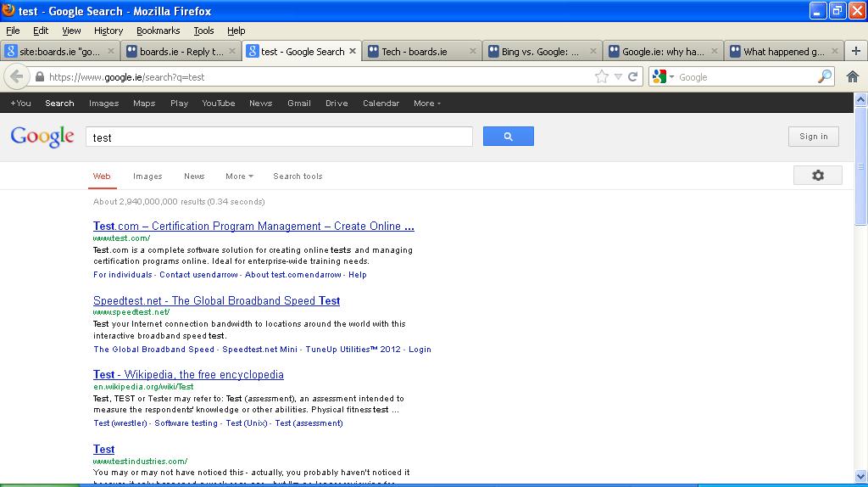The width and height of the screenshot is (868, 487).
Task: Open Drive in Google bar
Action: (x=337, y=103)
